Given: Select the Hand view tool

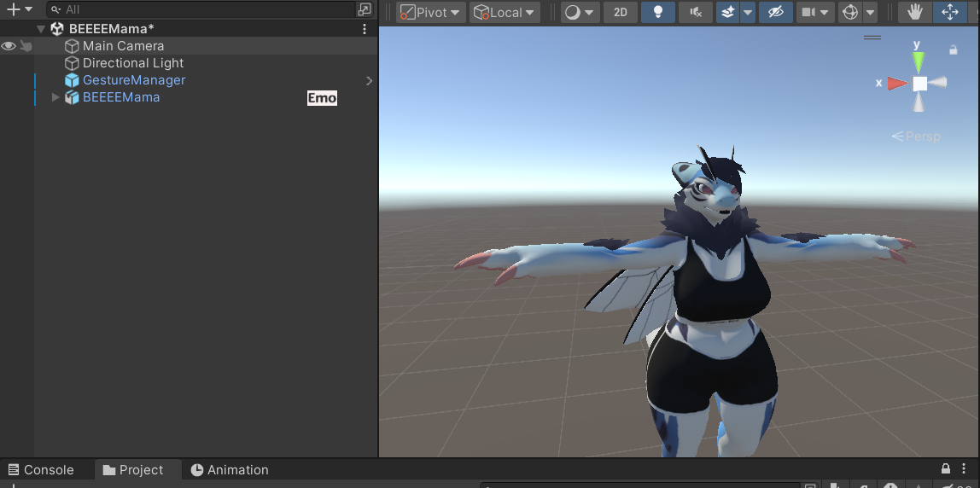Looking at the screenshot, I should coord(915,13).
